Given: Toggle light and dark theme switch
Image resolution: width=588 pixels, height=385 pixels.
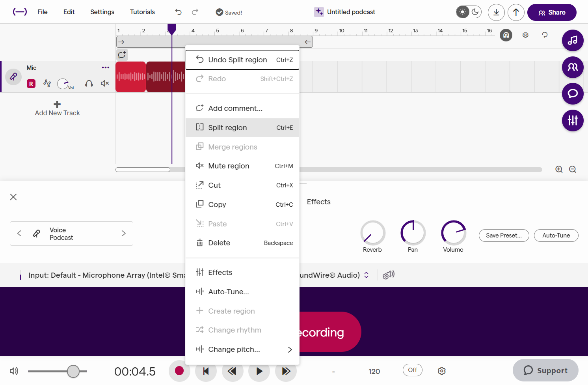Looking at the screenshot, I should coord(469,12).
